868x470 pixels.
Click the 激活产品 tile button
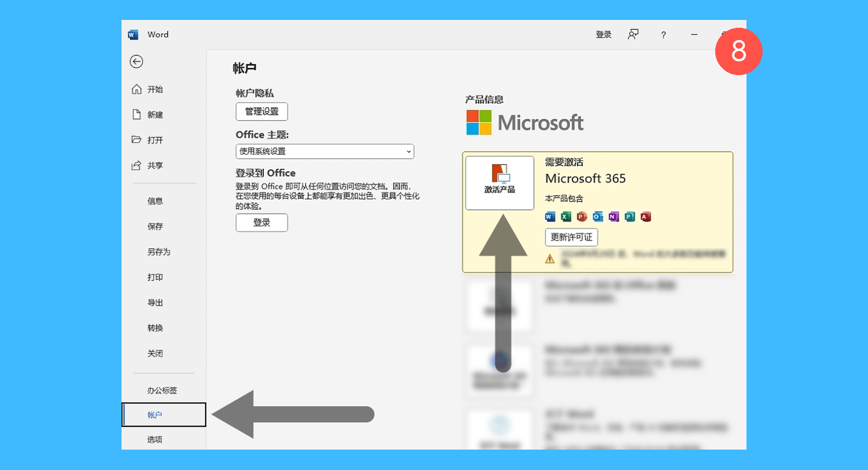coord(500,183)
